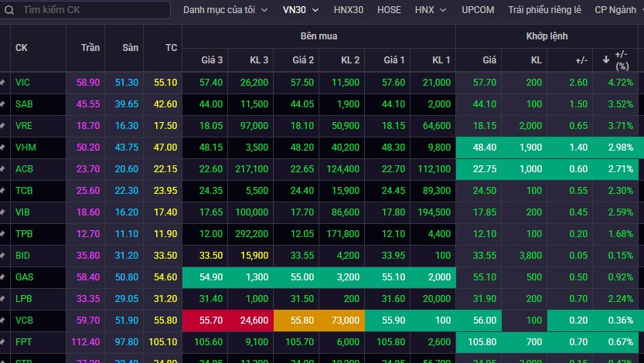
Task: Focus the Tìm kiếm CK search field
Action: 93,11
